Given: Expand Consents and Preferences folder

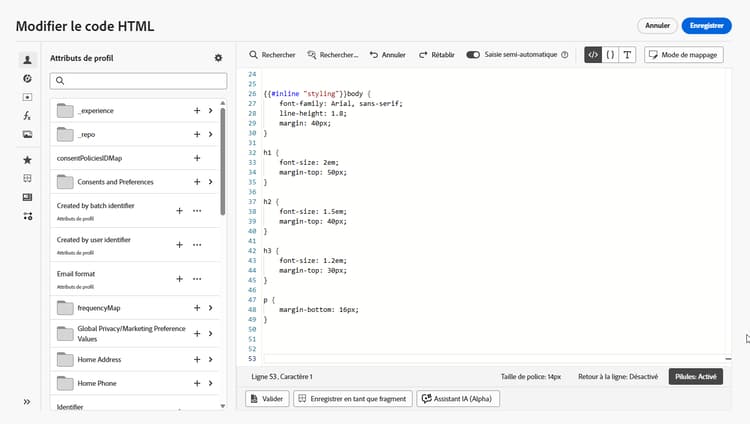Looking at the screenshot, I should click(x=210, y=182).
